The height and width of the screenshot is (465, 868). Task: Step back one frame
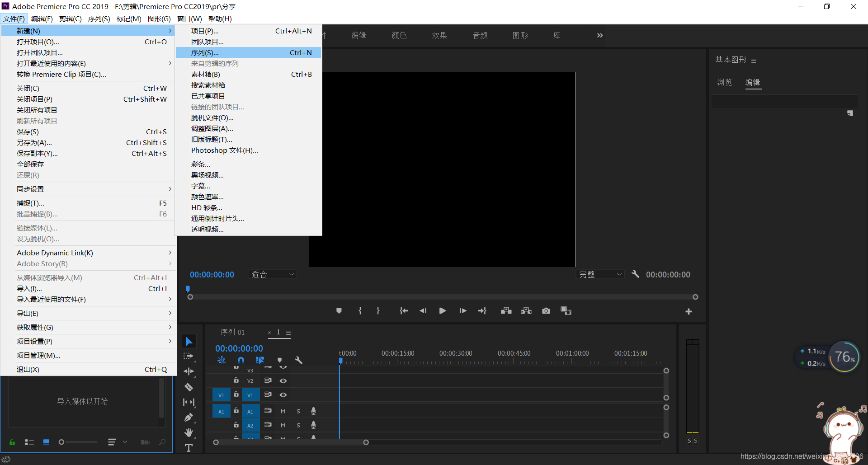click(423, 311)
